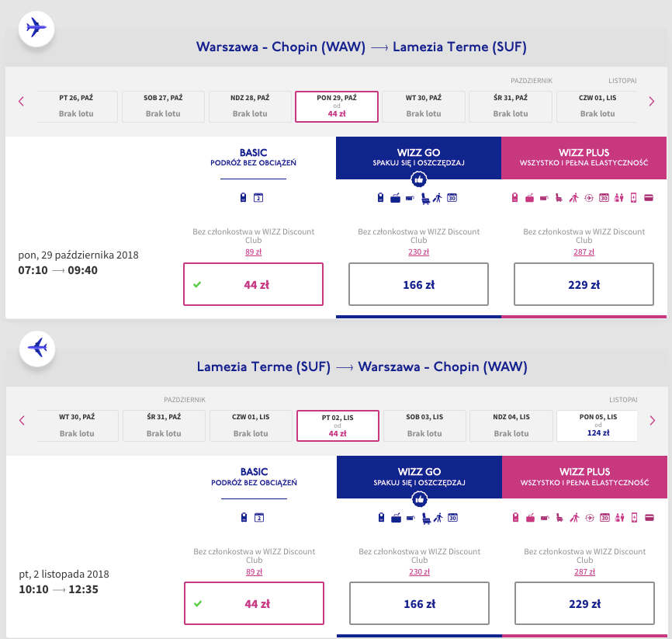
Task: Click the outbound flight airplane icon
Action: pyautogui.click(x=36, y=28)
